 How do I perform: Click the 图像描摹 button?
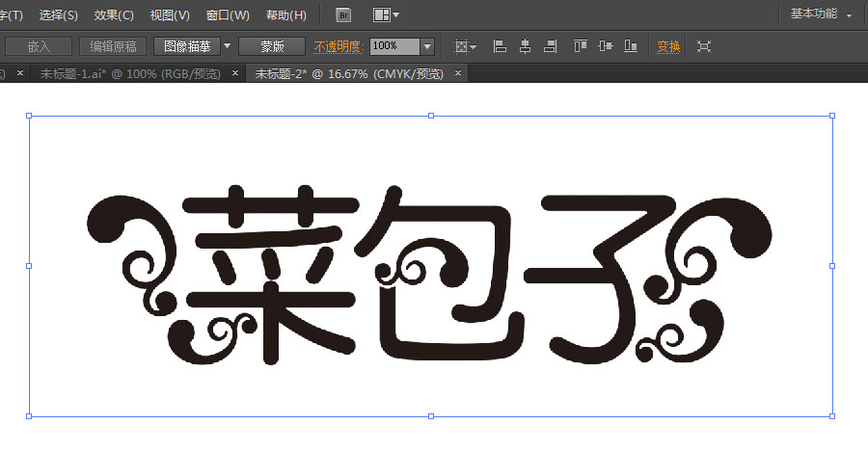[186, 46]
